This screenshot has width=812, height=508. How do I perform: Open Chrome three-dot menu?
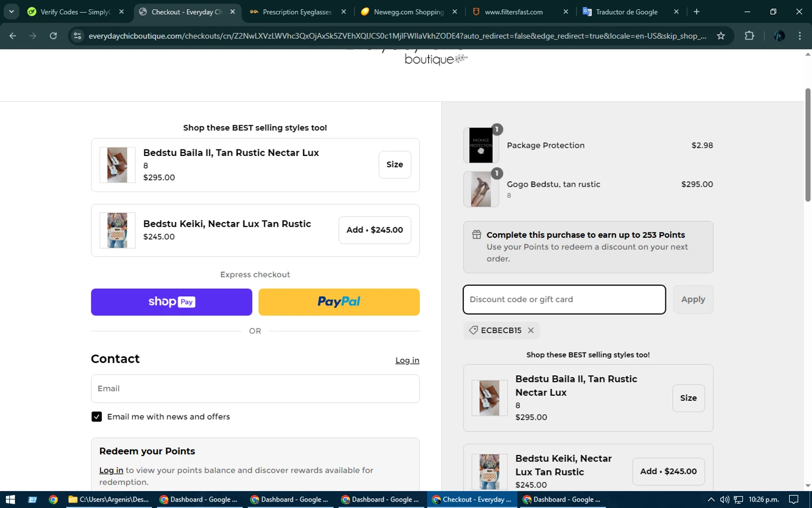point(800,36)
